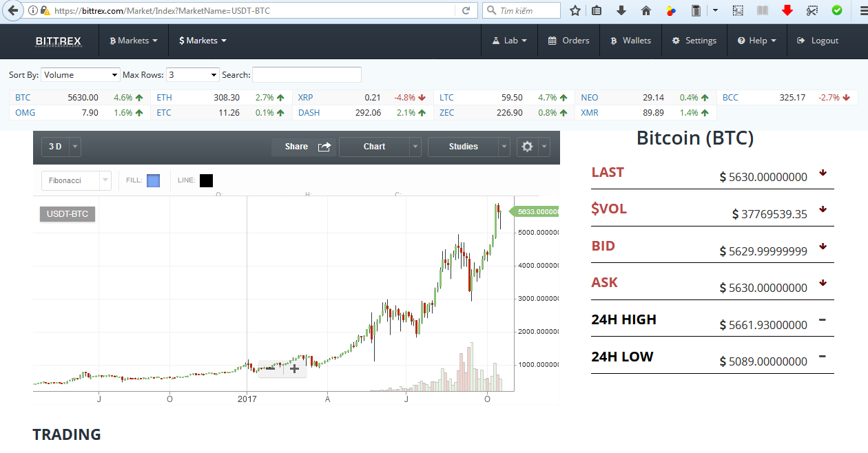Open the downloads arrow icon
Viewport: 868px width, 453px height.
point(621,10)
